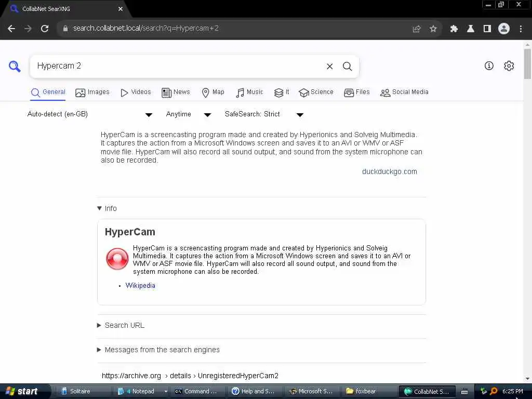Viewport: 532px width, 399px height.
Task: Go back in browser history
Action: [11, 29]
